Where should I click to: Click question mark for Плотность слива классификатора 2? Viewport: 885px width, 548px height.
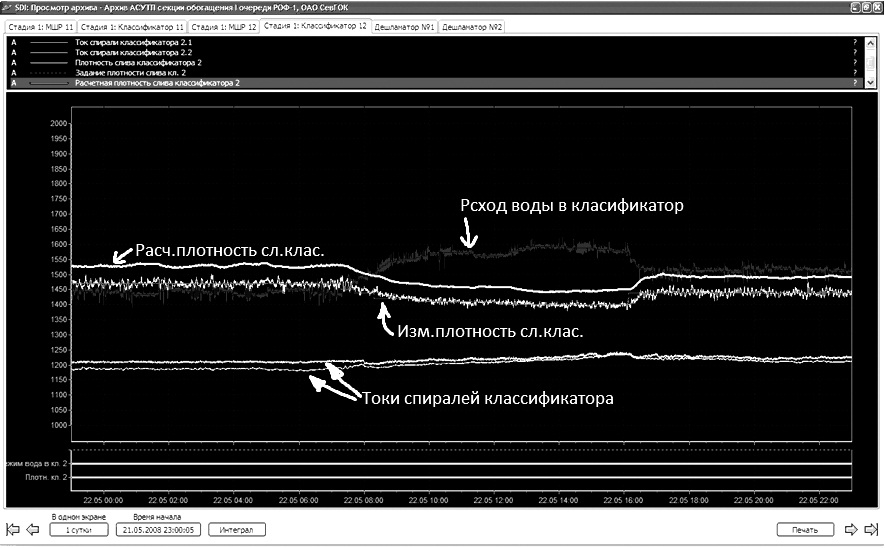pyautogui.click(x=855, y=63)
